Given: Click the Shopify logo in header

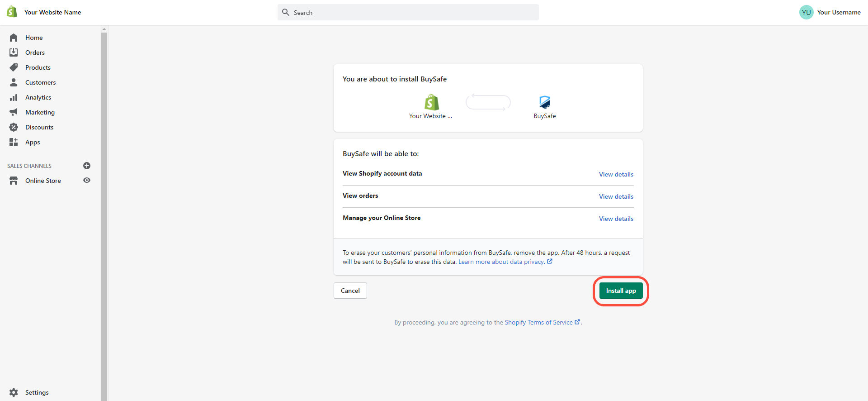Looking at the screenshot, I should point(12,12).
